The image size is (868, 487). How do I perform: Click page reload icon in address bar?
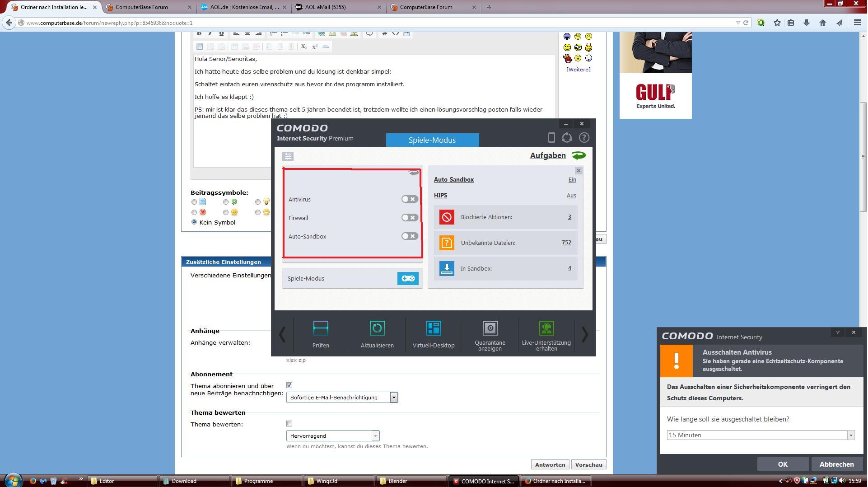pyautogui.click(x=746, y=23)
